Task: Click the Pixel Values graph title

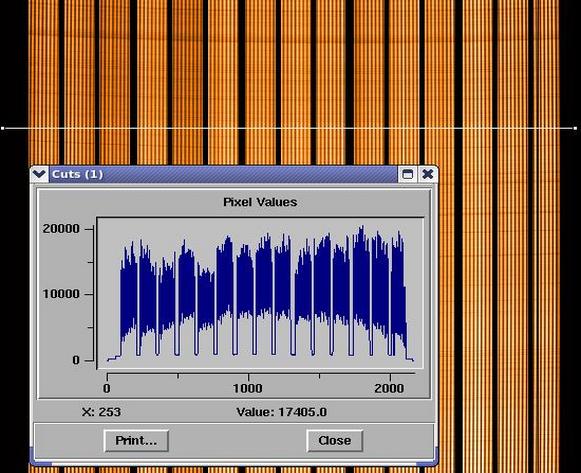Action: point(260,202)
